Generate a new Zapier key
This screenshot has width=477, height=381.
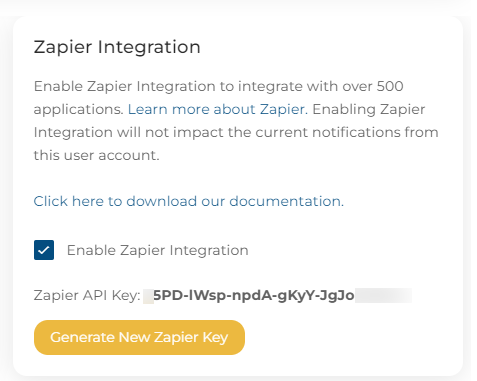(139, 337)
